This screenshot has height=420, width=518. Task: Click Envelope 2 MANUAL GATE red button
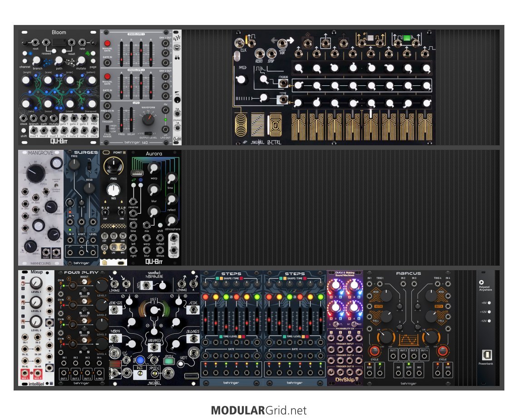tap(107, 76)
